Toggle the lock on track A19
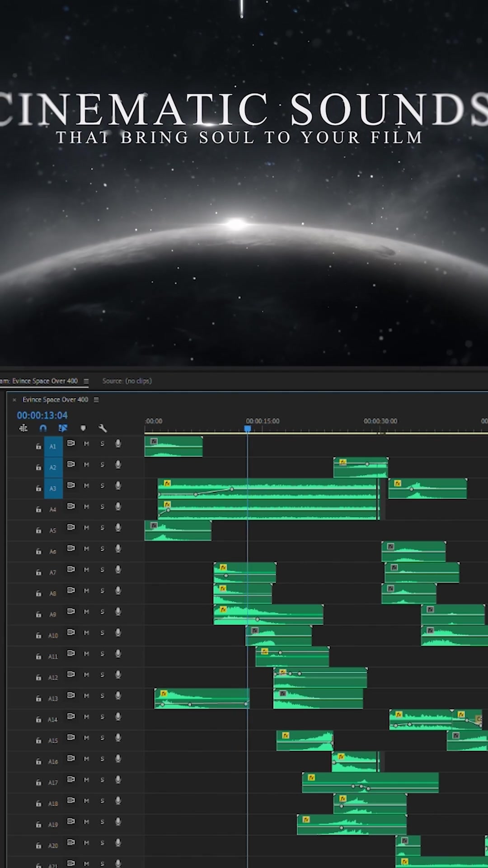Viewport: 488px width, 868px height. (x=38, y=825)
